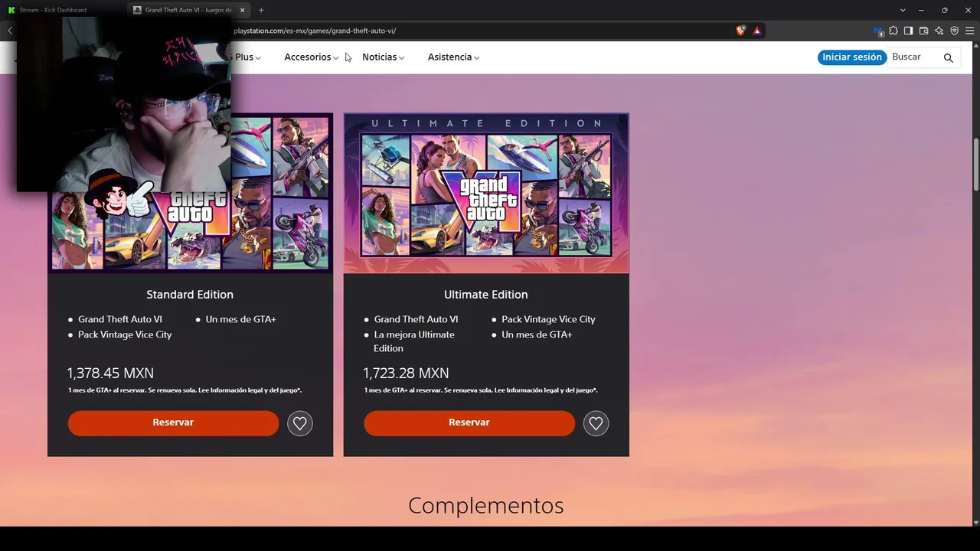Viewport: 980px width, 551px height.
Task: Expand the Noticias menu
Action: click(x=383, y=57)
